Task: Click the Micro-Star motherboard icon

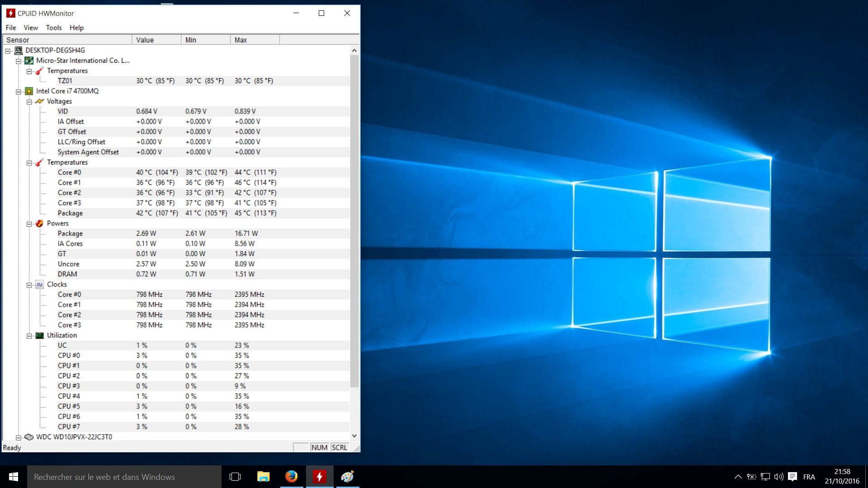Action: tap(29, 61)
